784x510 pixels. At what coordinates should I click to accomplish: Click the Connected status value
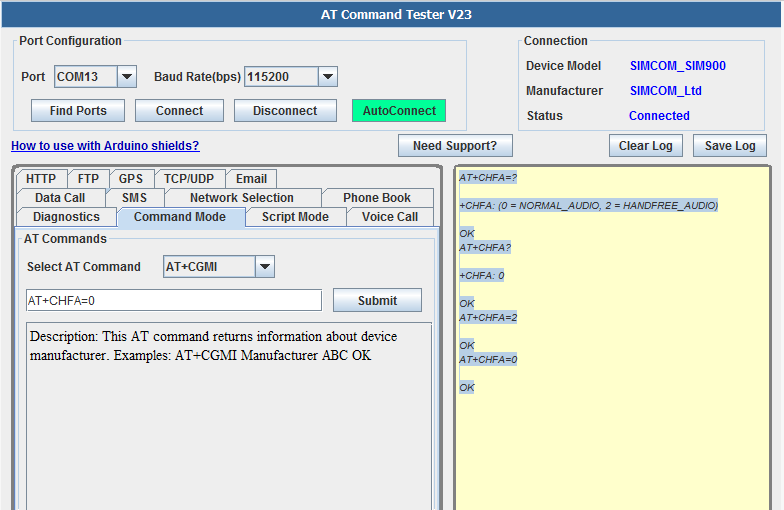(659, 116)
